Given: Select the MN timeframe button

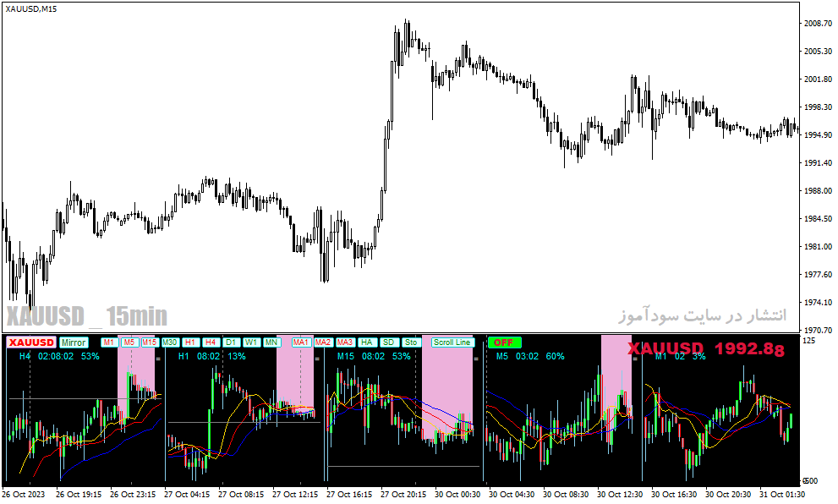Looking at the screenshot, I should 271,342.
